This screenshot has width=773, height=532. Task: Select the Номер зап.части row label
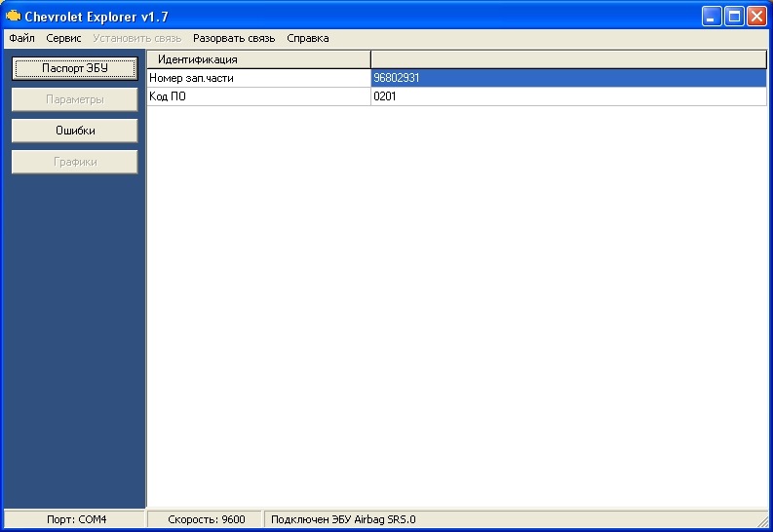(x=259, y=78)
